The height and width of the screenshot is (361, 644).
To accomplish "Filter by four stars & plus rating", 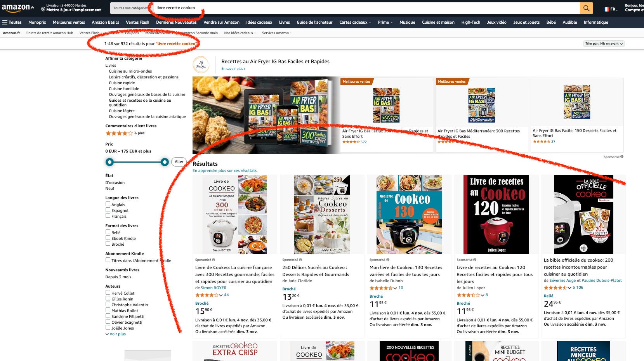I will tap(125, 133).
